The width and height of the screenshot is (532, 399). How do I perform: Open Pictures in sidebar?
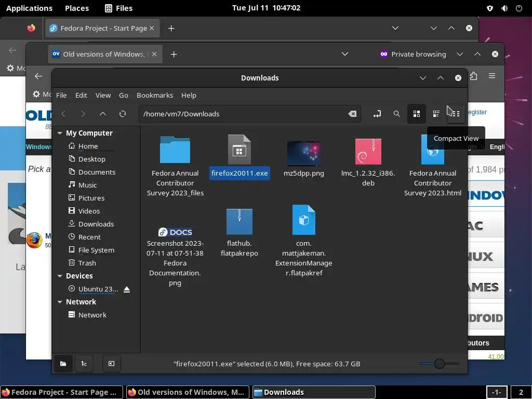(x=91, y=198)
